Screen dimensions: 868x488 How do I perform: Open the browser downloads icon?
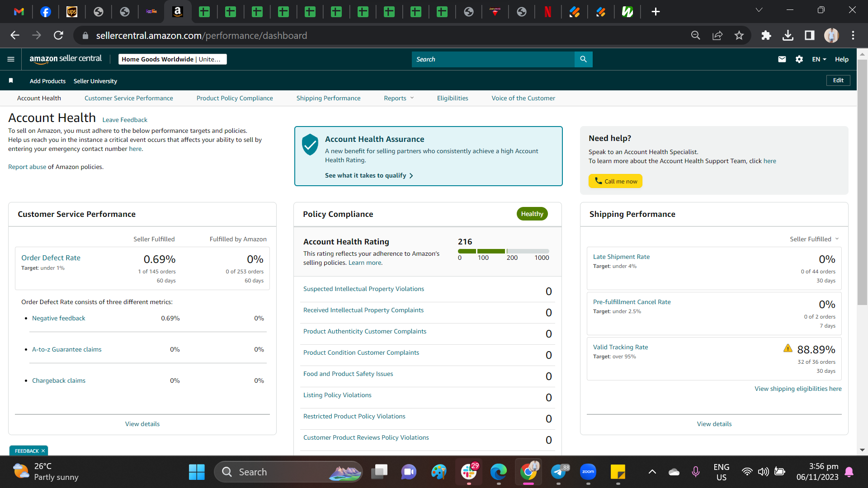[x=788, y=35]
